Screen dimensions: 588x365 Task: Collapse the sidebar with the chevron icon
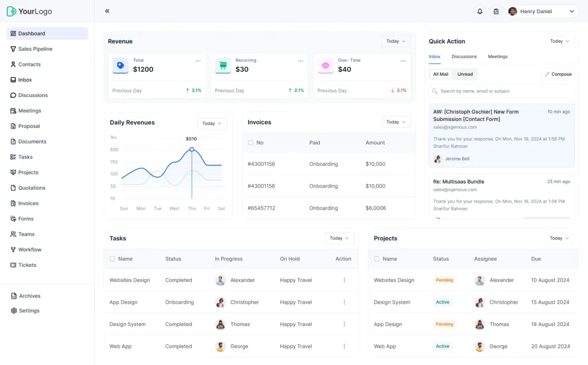click(x=107, y=10)
